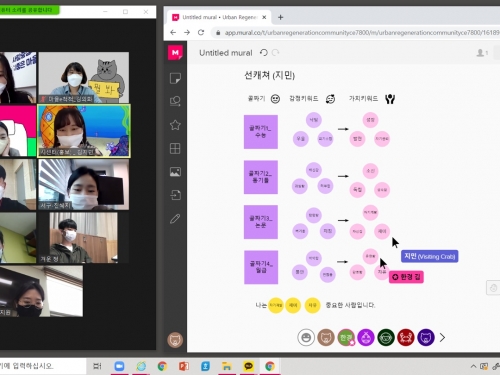Screen dimensions: 500x375
Task: Select the pencil draw tool
Action: pyautogui.click(x=175, y=219)
